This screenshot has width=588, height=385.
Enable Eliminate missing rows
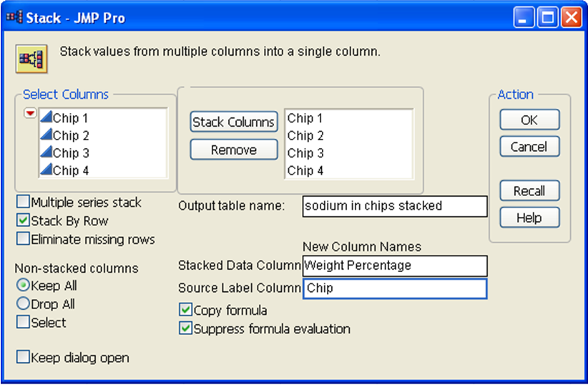click(24, 239)
